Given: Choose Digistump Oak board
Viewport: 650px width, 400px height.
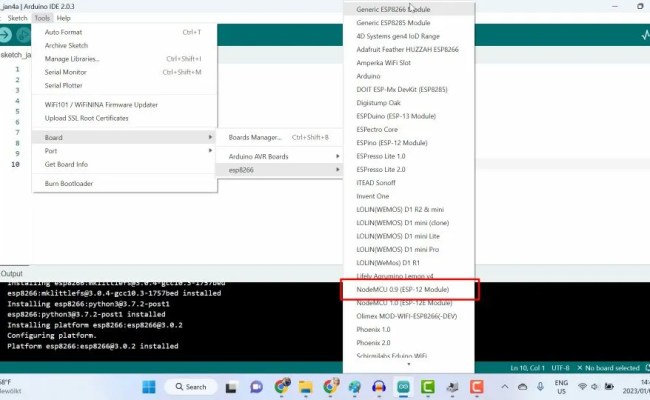Looking at the screenshot, I should pos(409,102).
